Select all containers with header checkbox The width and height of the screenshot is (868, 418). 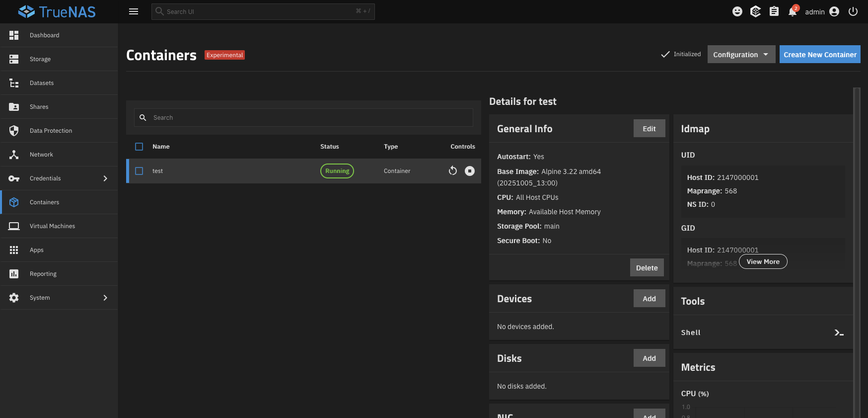pyautogui.click(x=139, y=147)
